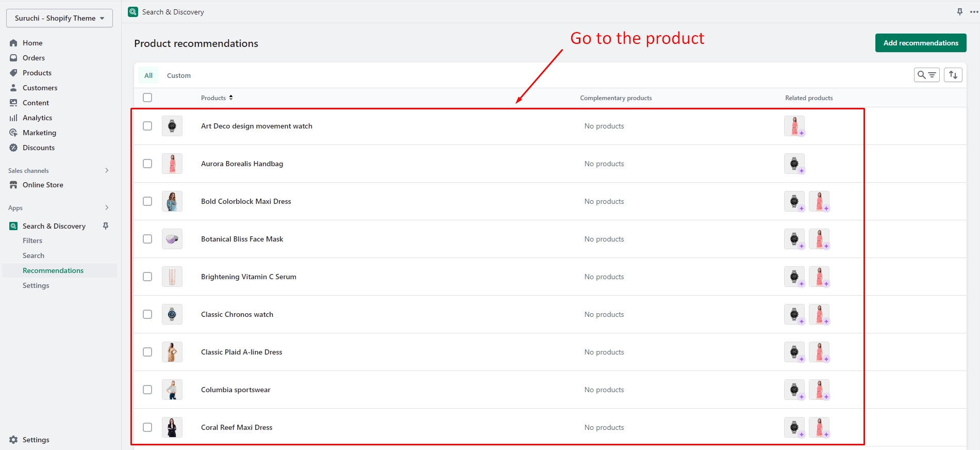This screenshot has width=980, height=450.
Task: Open the Suruchi - Shopify Theme store dropdown
Action: [x=59, y=18]
